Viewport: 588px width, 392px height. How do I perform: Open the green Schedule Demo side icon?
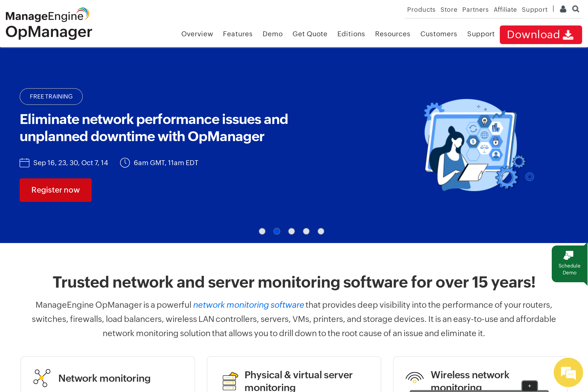(569, 262)
